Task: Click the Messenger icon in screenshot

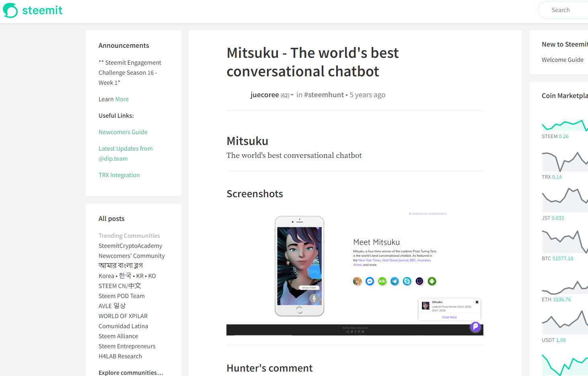Action: [370, 281]
